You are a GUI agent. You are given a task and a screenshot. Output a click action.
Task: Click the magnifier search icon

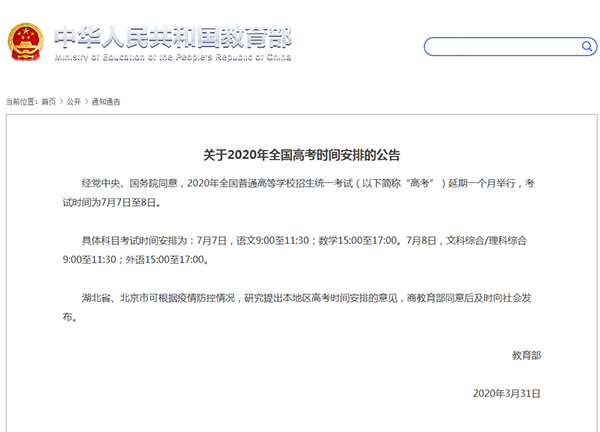point(587,46)
